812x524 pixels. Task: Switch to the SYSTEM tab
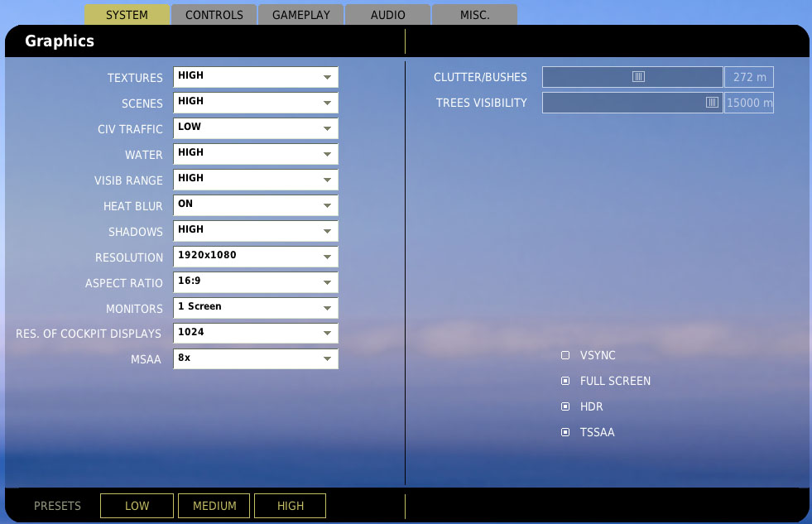127,15
